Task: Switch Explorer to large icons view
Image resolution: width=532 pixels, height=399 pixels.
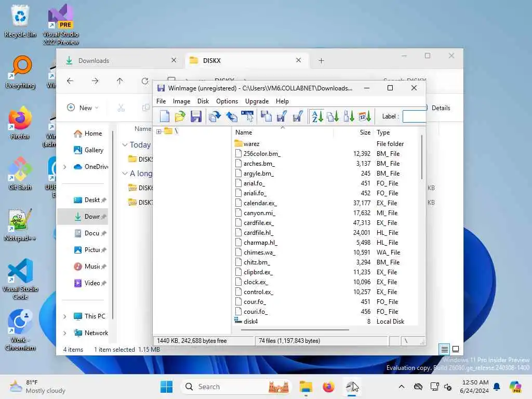Action: pos(456,349)
